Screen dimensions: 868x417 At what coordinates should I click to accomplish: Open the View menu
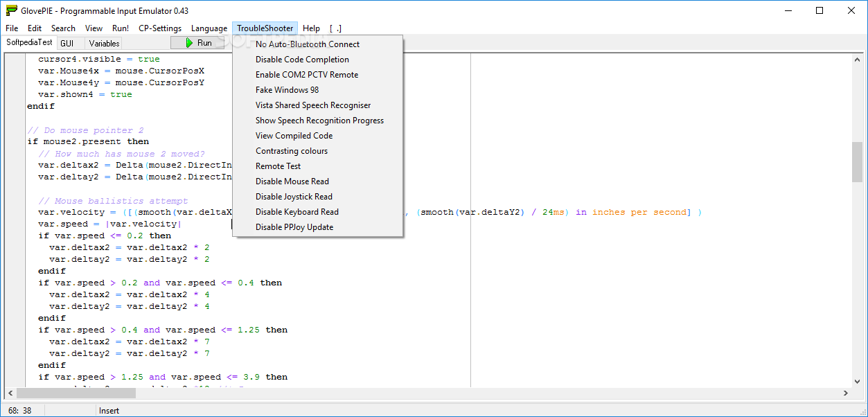[x=94, y=28]
